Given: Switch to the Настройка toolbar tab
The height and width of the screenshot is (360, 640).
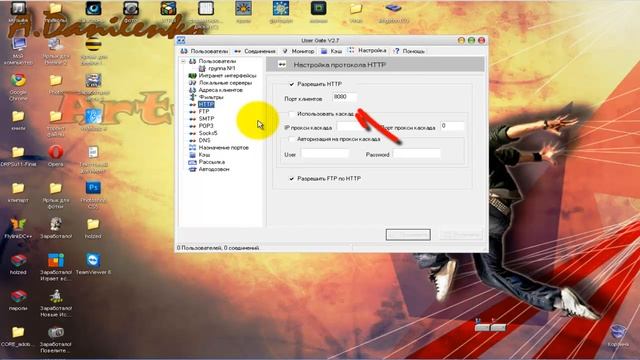Looking at the screenshot, I should (367, 51).
